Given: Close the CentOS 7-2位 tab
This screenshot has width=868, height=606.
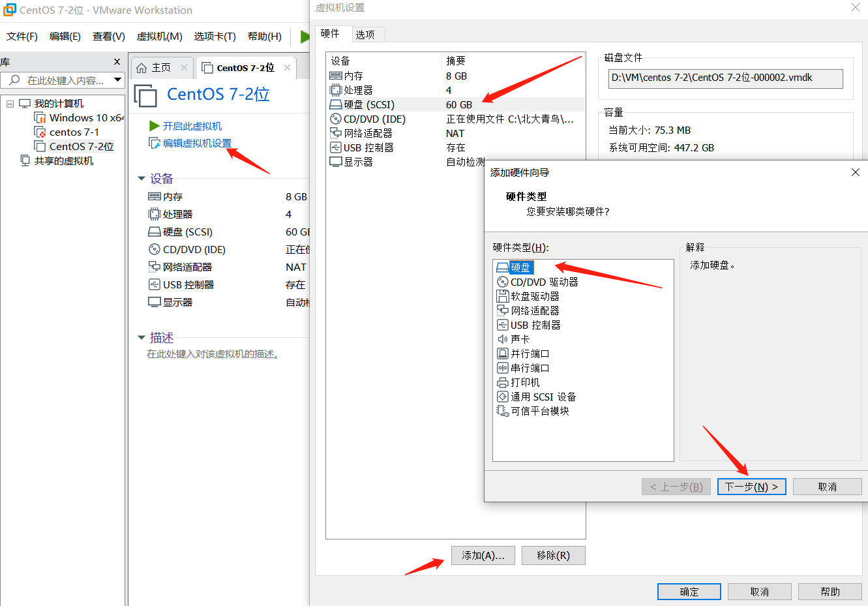Looking at the screenshot, I should (287, 67).
